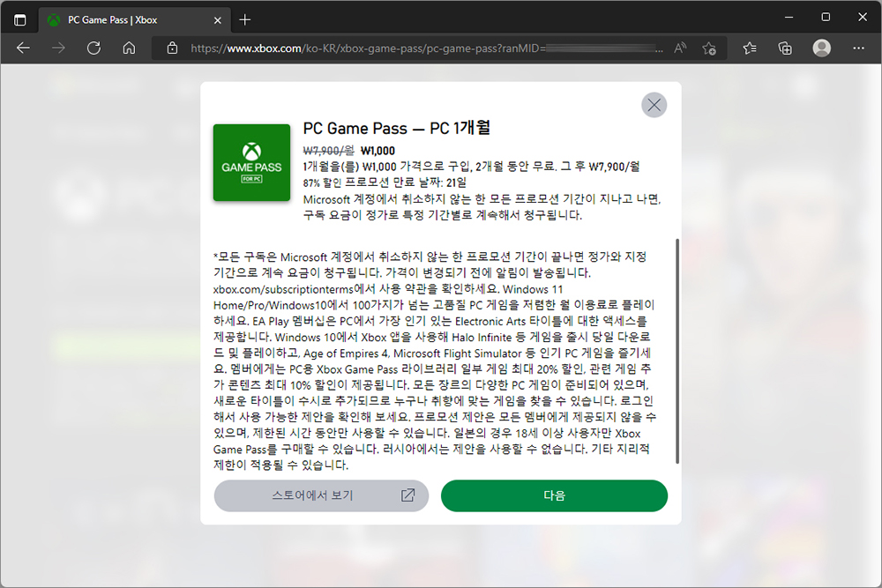
Task: Open 스토어에서 보기 button
Action: [x=321, y=495]
